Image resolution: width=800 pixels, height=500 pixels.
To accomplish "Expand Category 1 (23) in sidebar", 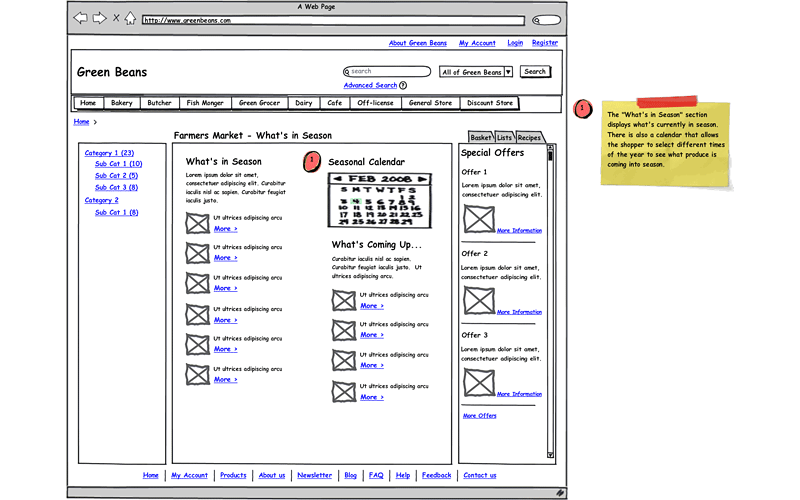I will pos(109,153).
